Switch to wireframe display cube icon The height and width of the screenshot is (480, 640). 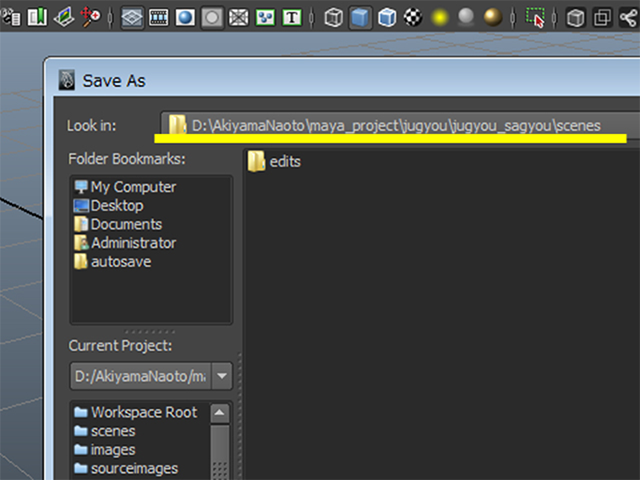tap(333, 17)
